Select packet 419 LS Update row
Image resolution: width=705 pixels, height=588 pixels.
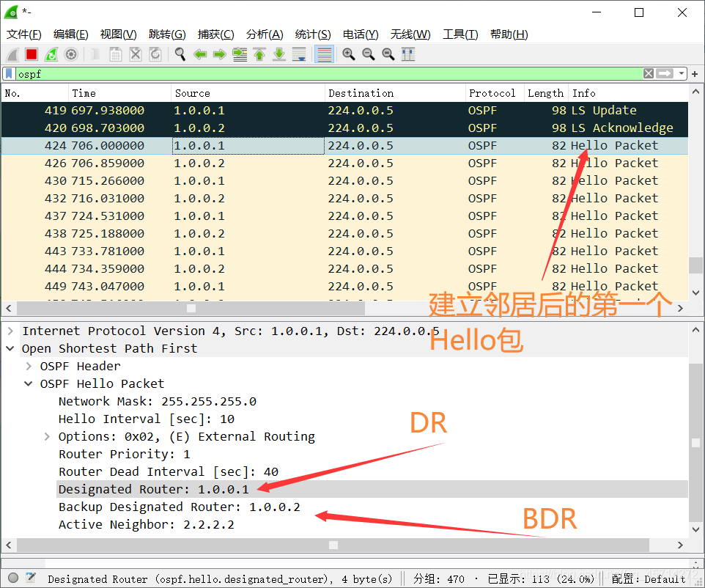pyautogui.click(x=344, y=110)
